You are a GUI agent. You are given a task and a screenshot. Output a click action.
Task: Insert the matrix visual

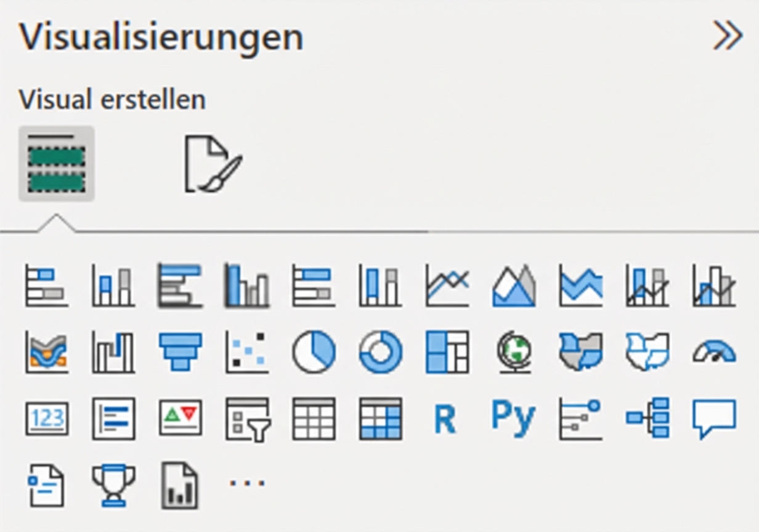pyautogui.click(x=380, y=419)
